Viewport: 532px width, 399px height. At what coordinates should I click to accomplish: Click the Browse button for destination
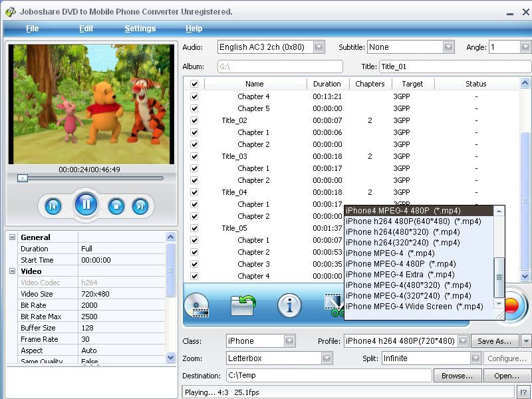(457, 375)
